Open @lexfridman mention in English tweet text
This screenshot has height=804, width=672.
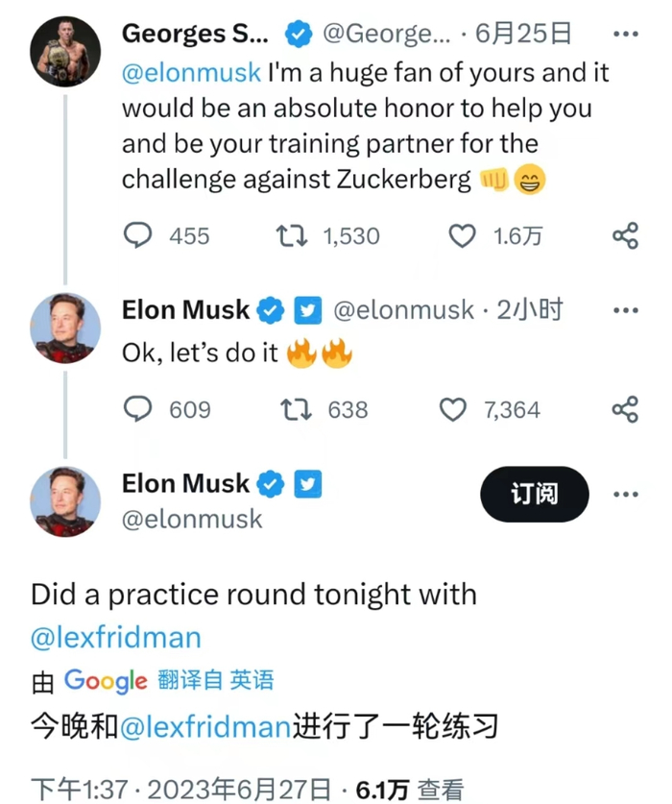click(116, 636)
